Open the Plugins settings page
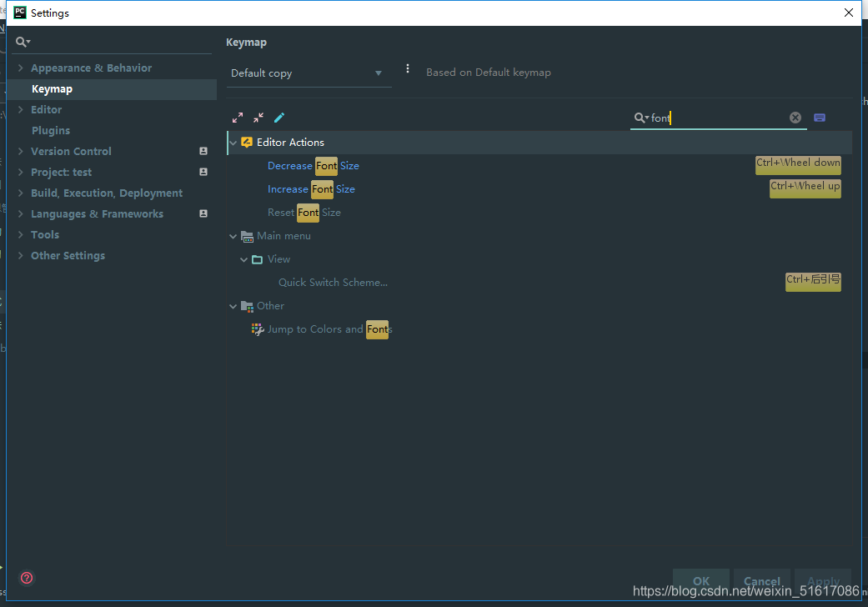868x607 pixels. [51, 131]
